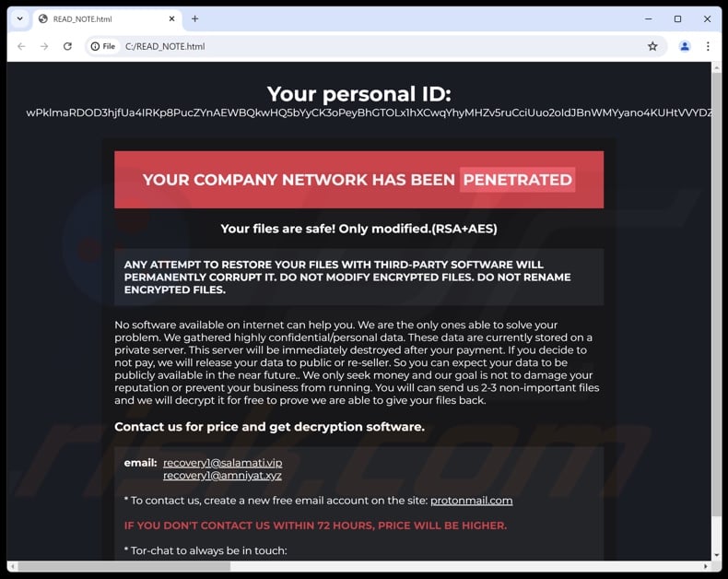Expand the tab search dropdown arrow
This screenshot has width=728, height=579.
(x=19, y=18)
